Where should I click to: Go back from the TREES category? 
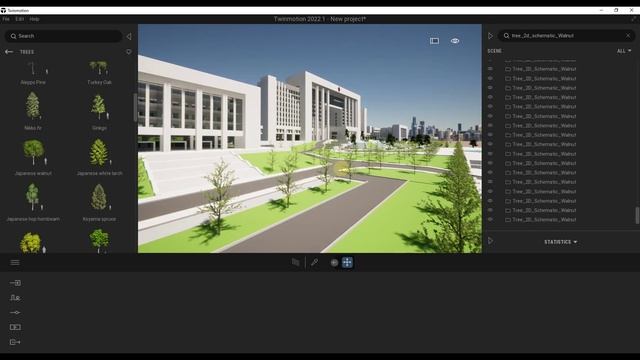(x=9, y=52)
